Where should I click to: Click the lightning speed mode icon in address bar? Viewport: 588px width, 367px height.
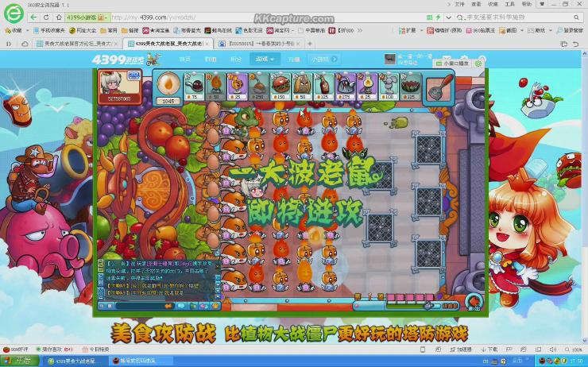[x=438, y=17]
